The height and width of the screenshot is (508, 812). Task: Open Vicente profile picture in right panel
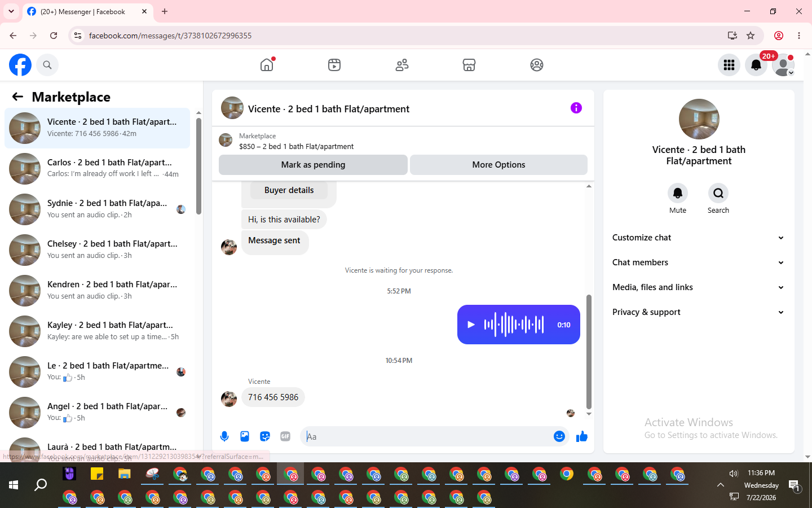click(x=699, y=119)
